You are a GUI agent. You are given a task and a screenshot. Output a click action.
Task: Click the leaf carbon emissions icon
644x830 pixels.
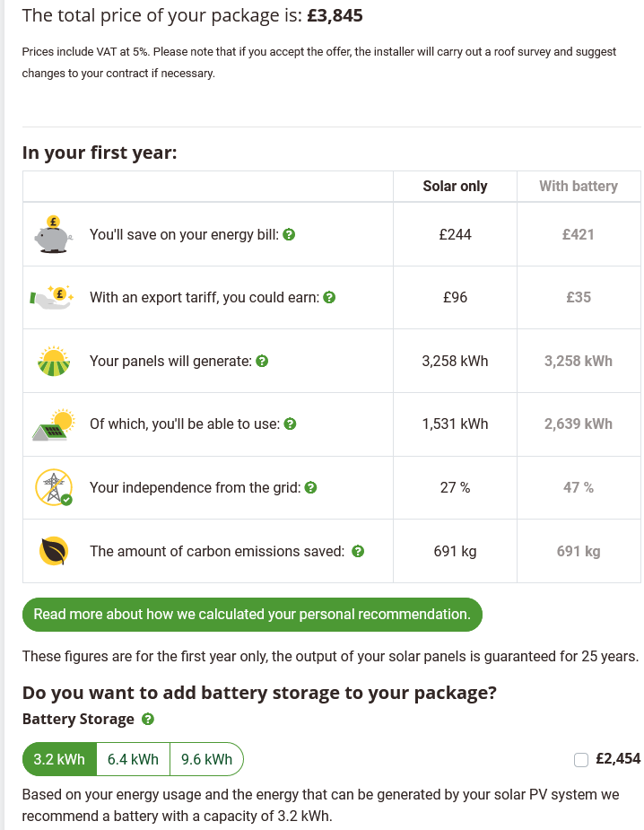54,551
